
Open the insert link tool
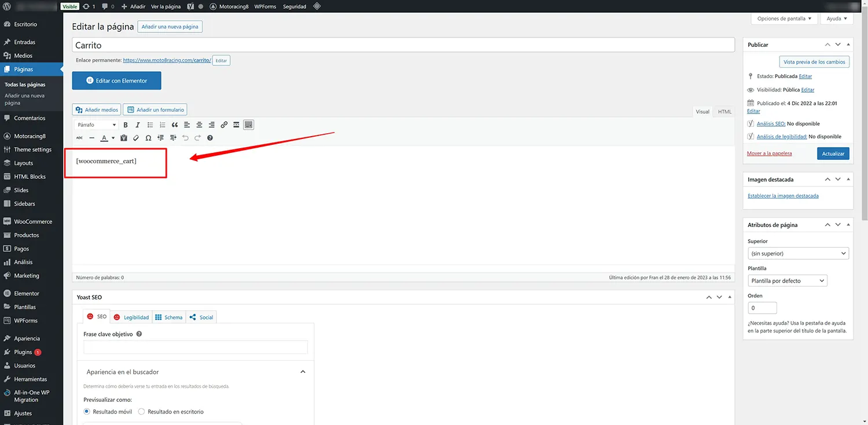coord(224,124)
